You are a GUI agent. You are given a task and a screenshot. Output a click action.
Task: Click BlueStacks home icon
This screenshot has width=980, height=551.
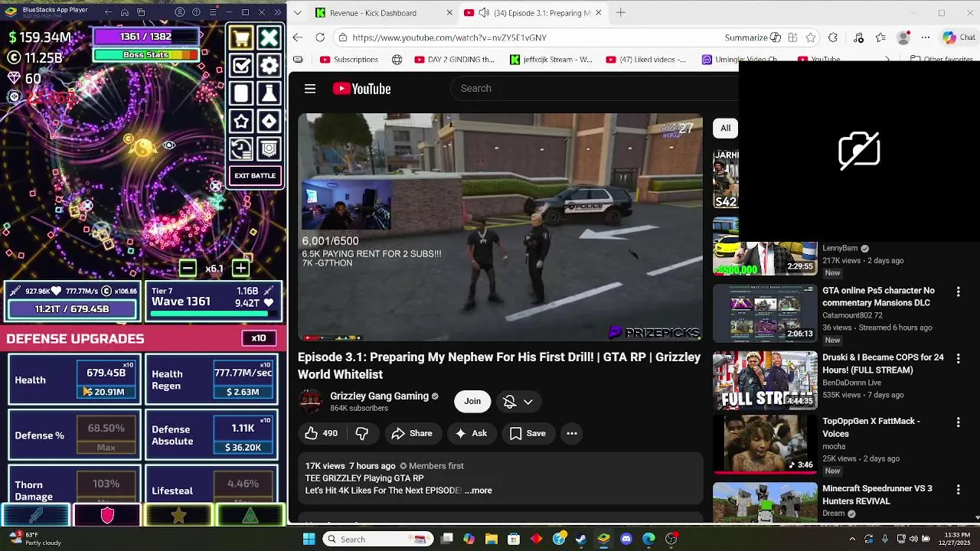(124, 12)
